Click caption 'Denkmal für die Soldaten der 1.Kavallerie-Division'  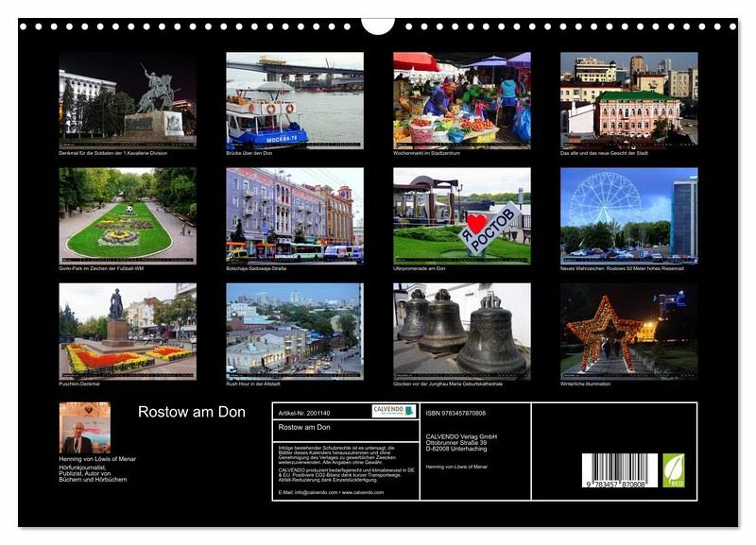pos(113,153)
